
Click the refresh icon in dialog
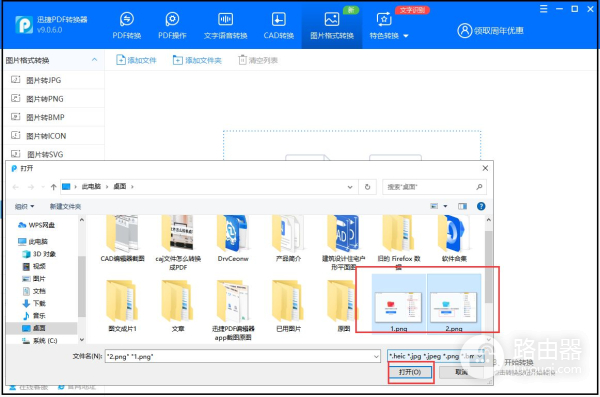(x=367, y=187)
